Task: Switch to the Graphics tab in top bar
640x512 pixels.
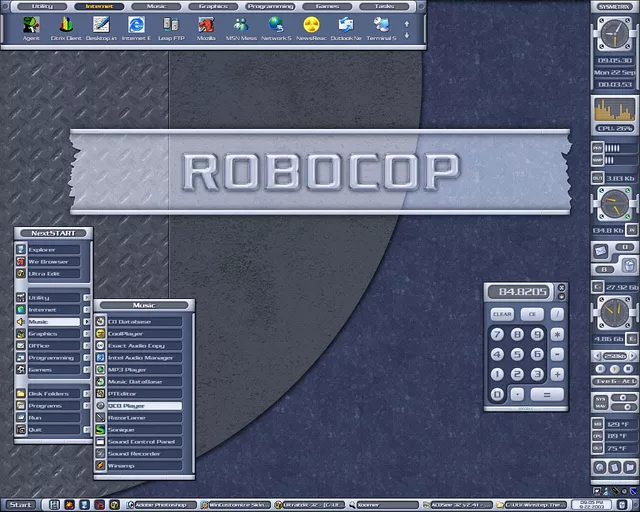Action: click(x=213, y=6)
